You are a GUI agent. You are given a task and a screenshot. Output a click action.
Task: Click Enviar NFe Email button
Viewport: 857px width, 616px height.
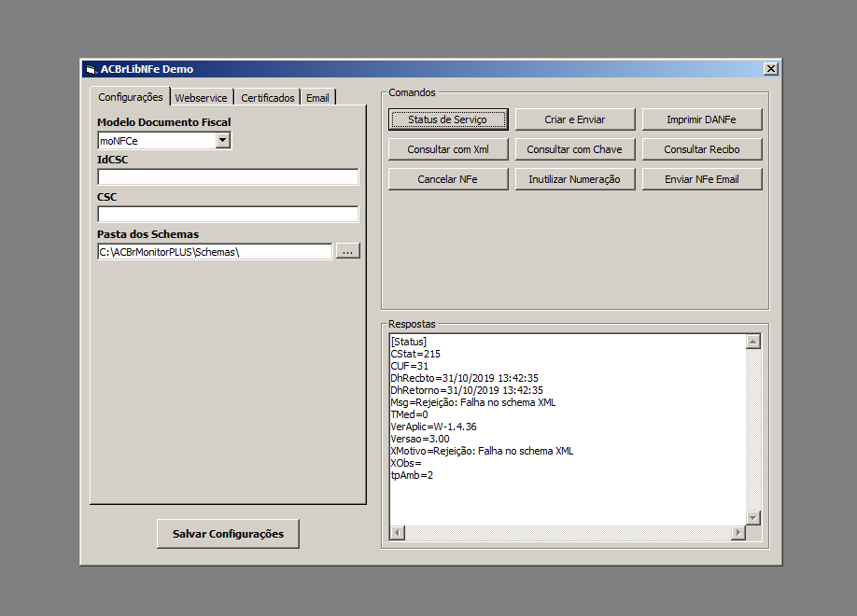click(702, 179)
